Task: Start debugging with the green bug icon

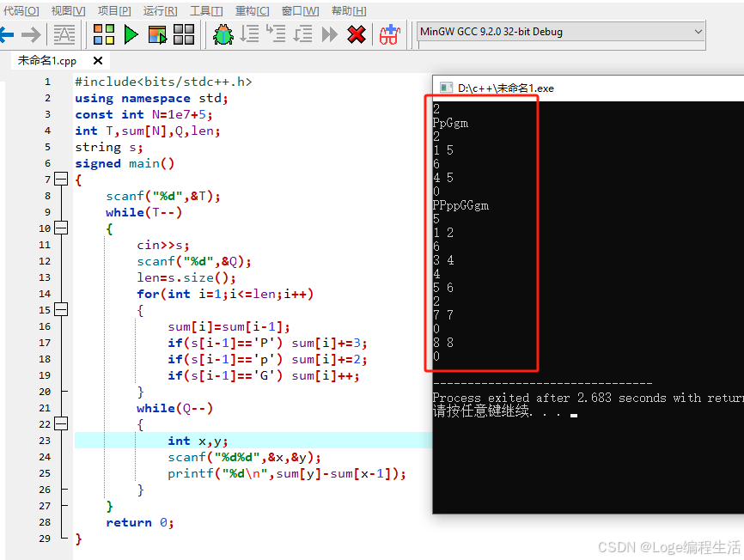Action: click(223, 34)
